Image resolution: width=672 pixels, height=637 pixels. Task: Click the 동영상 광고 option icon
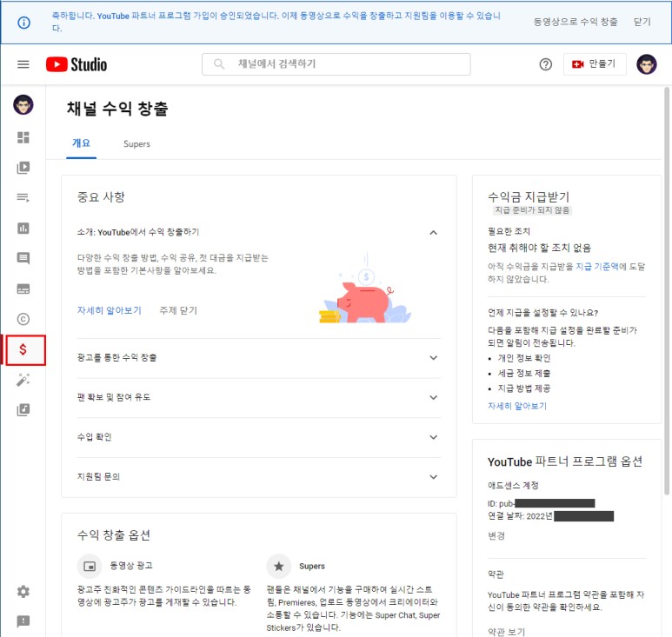point(90,567)
